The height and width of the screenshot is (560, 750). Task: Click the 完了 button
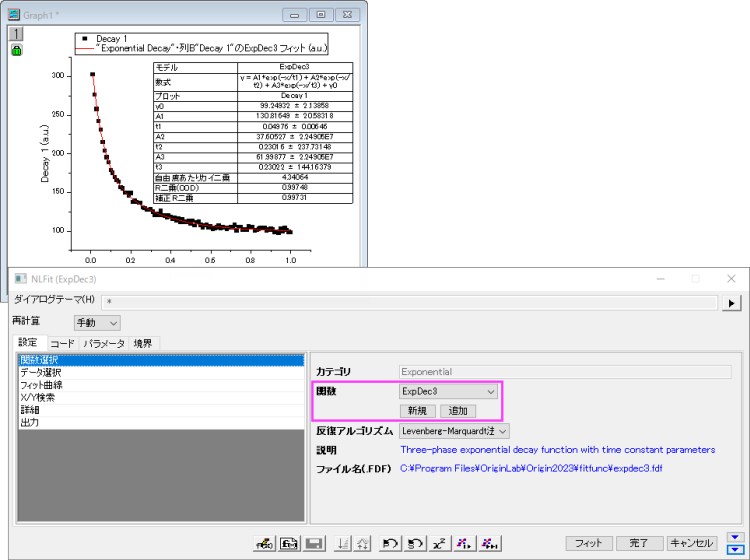click(640, 543)
